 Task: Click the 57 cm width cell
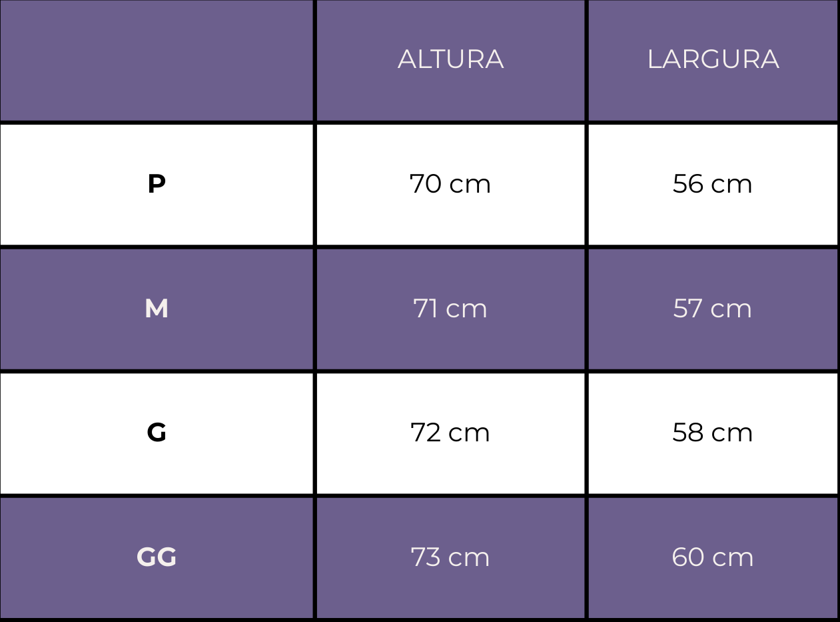(713, 309)
